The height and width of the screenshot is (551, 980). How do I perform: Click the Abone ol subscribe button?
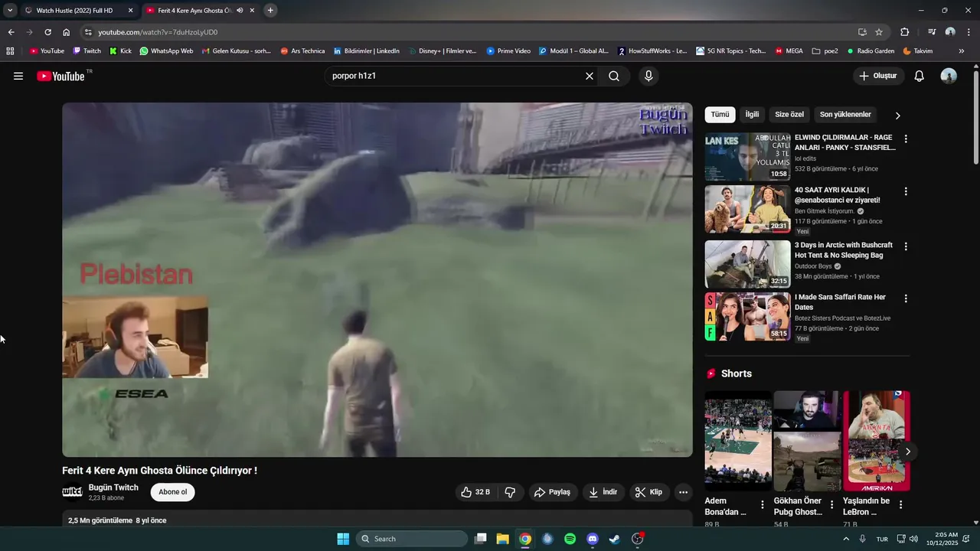click(x=172, y=492)
